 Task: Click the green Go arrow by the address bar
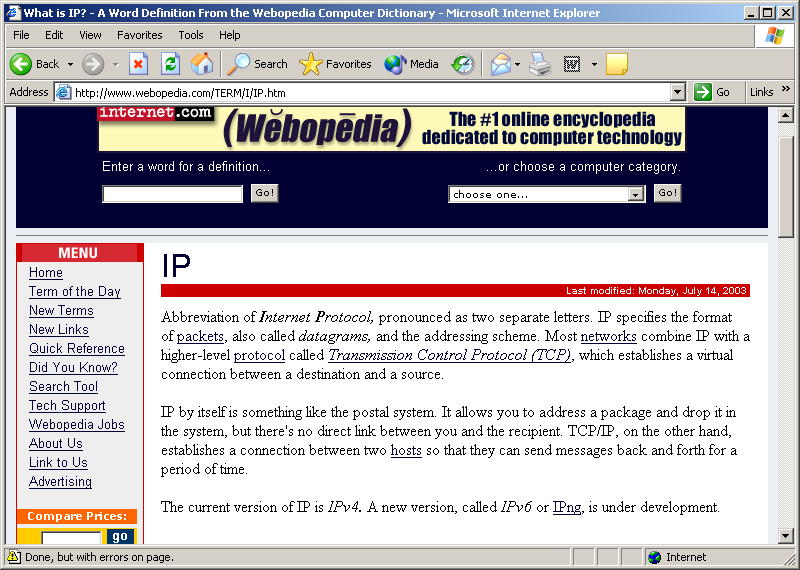pyautogui.click(x=703, y=92)
